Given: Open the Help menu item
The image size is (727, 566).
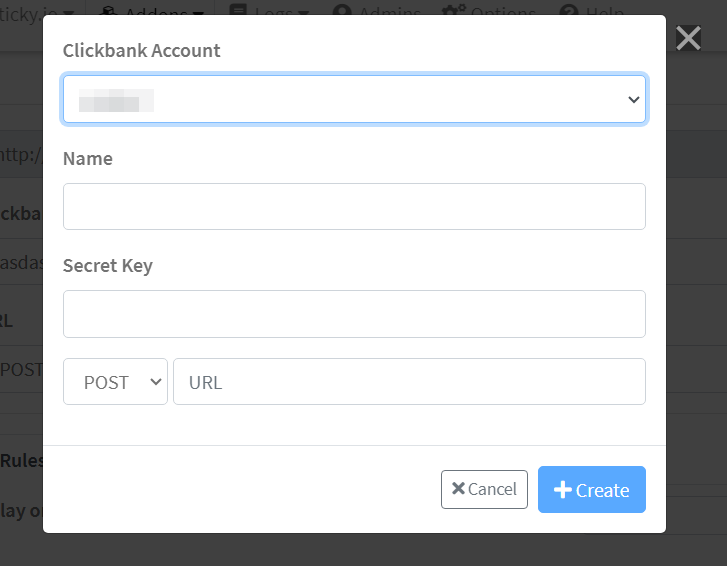Looking at the screenshot, I should [604, 12].
